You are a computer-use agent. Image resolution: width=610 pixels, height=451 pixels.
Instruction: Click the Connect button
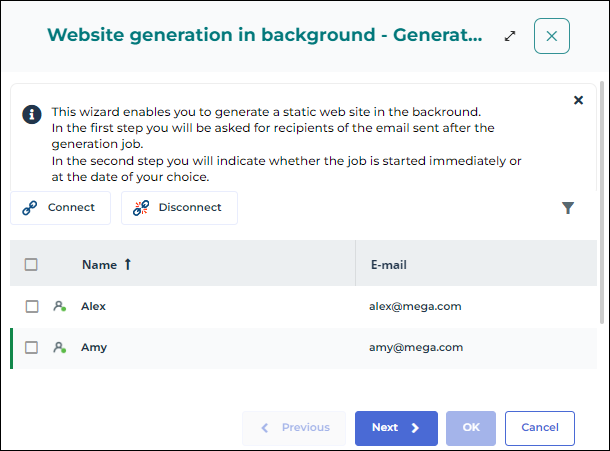tap(59, 208)
